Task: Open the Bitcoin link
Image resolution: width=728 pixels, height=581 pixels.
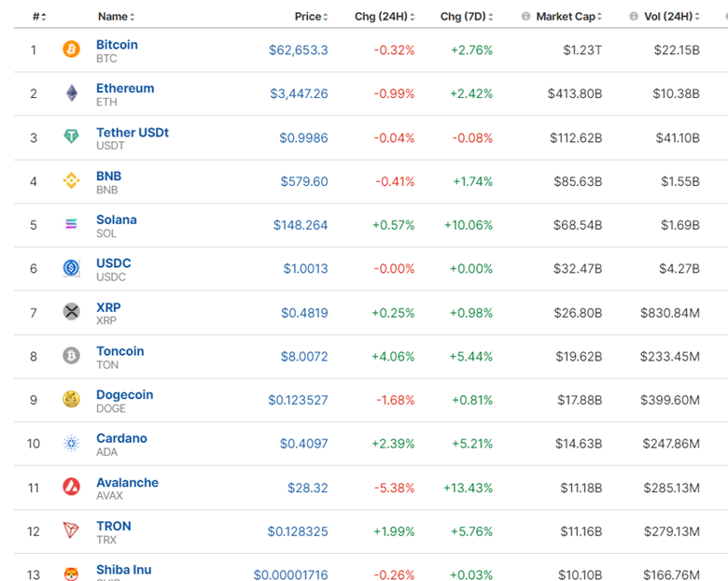Action: (117, 45)
